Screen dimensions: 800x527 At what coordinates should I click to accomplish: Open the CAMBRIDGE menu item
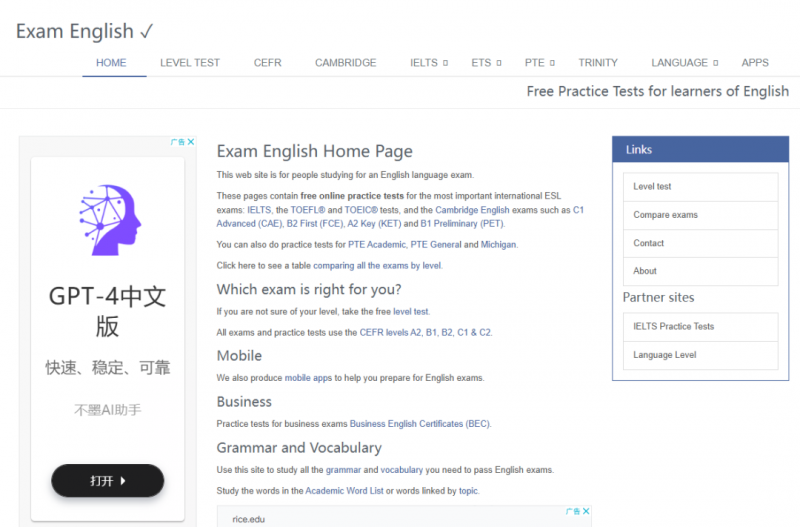(345, 63)
